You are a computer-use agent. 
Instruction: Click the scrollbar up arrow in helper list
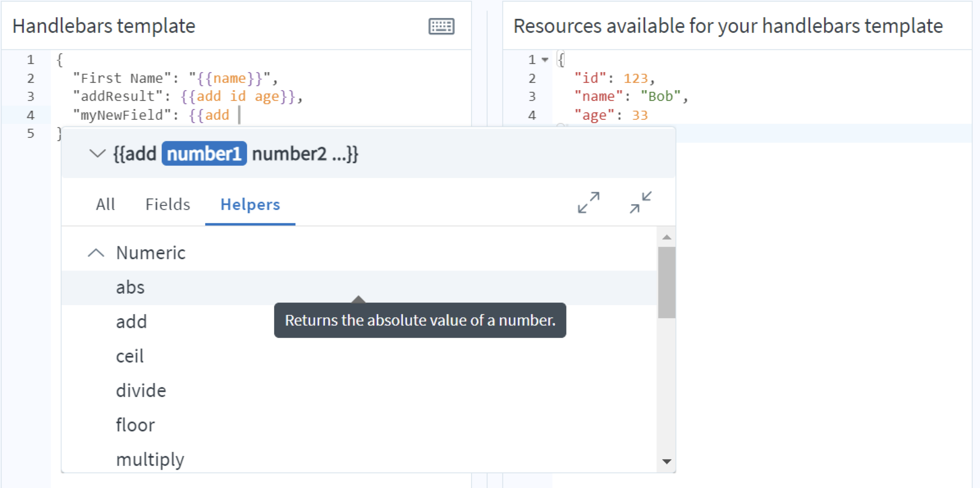point(667,237)
